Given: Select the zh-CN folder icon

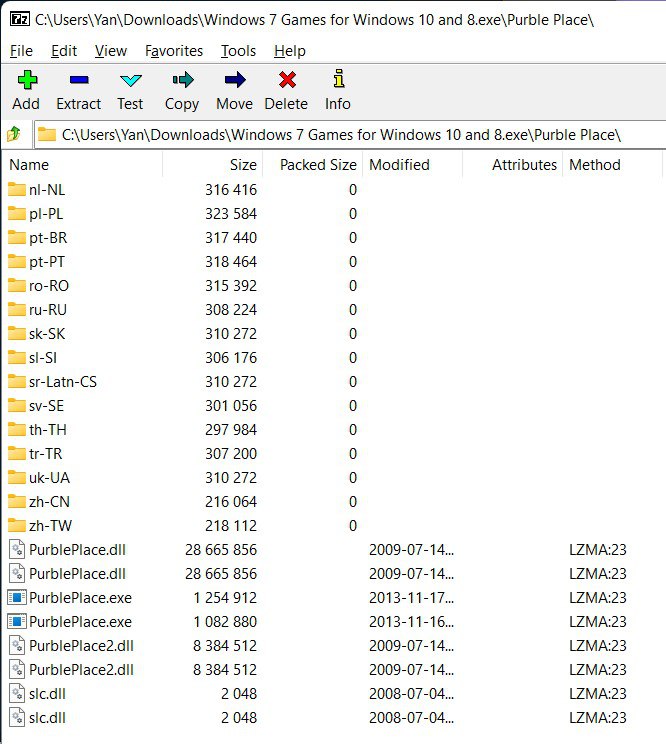Looking at the screenshot, I should pos(17,502).
